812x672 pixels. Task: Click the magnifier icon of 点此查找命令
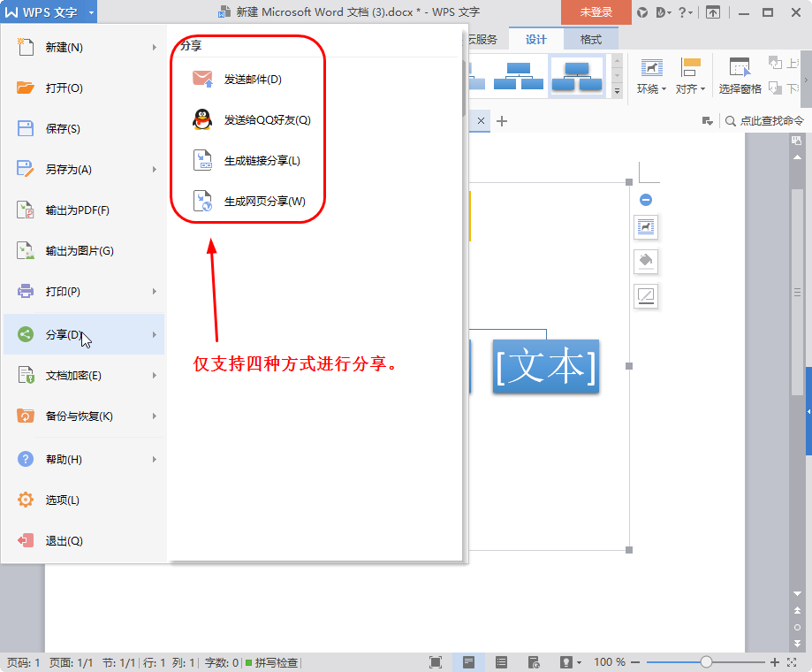[x=730, y=121]
